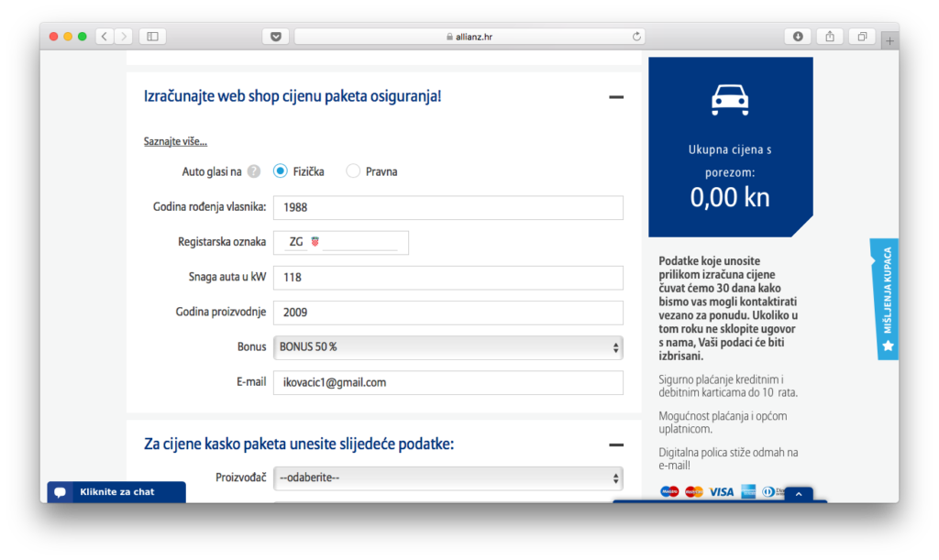Collapse the web shop cijenu section
Image resolution: width=939 pixels, height=560 pixels.
(x=616, y=96)
